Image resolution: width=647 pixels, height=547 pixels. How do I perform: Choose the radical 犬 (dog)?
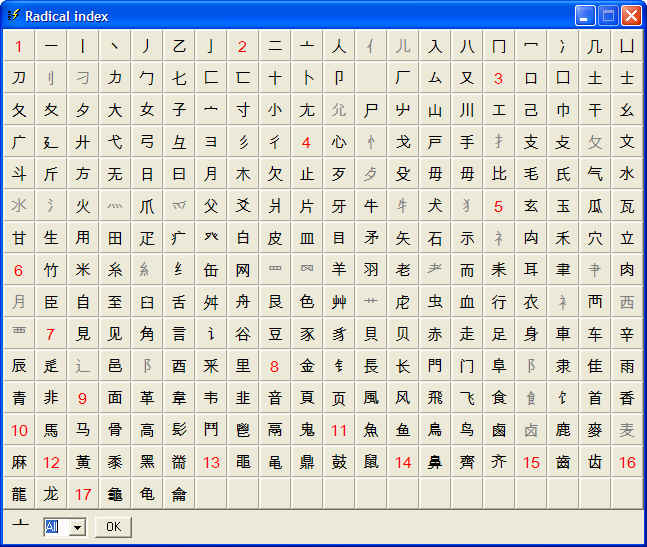(435, 206)
